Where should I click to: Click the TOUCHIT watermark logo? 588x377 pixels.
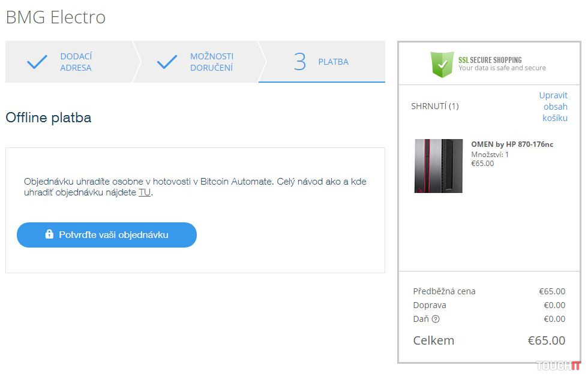[558, 365]
